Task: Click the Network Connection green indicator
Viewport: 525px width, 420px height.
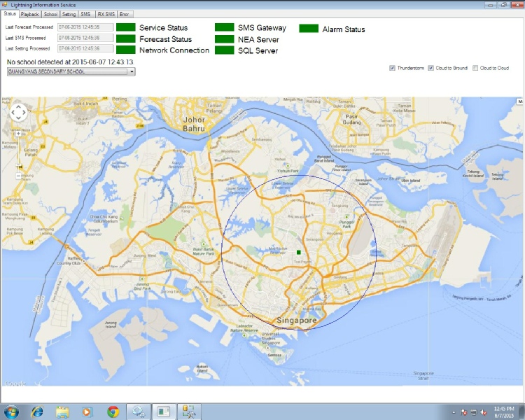Action: click(125, 49)
